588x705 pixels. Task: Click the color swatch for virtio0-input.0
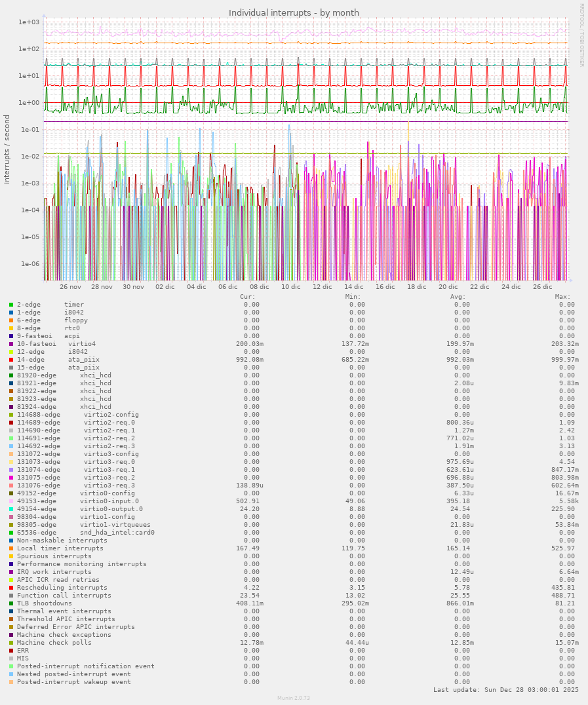click(x=11, y=501)
